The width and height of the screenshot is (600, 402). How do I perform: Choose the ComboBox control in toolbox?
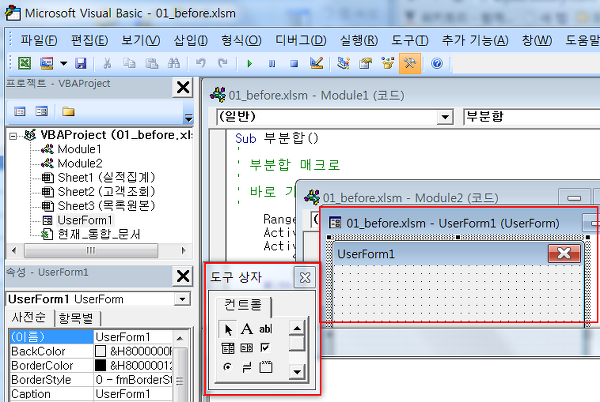(x=228, y=348)
